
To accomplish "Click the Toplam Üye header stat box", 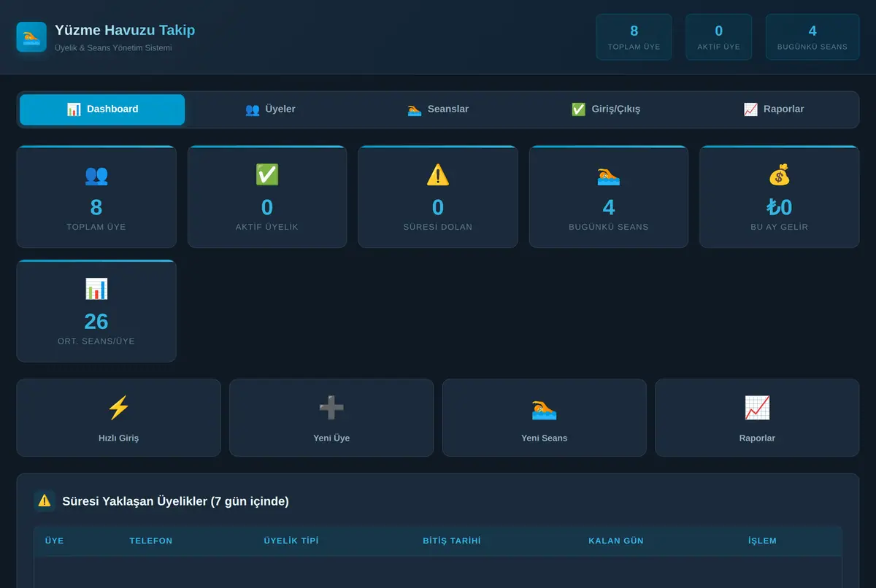I will point(634,37).
